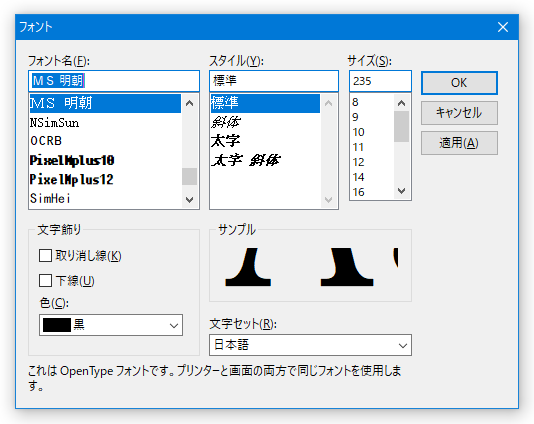This screenshot has width=534, height=424.
Task: Select size 16 in the size list
Action: (x=372, y=192)
